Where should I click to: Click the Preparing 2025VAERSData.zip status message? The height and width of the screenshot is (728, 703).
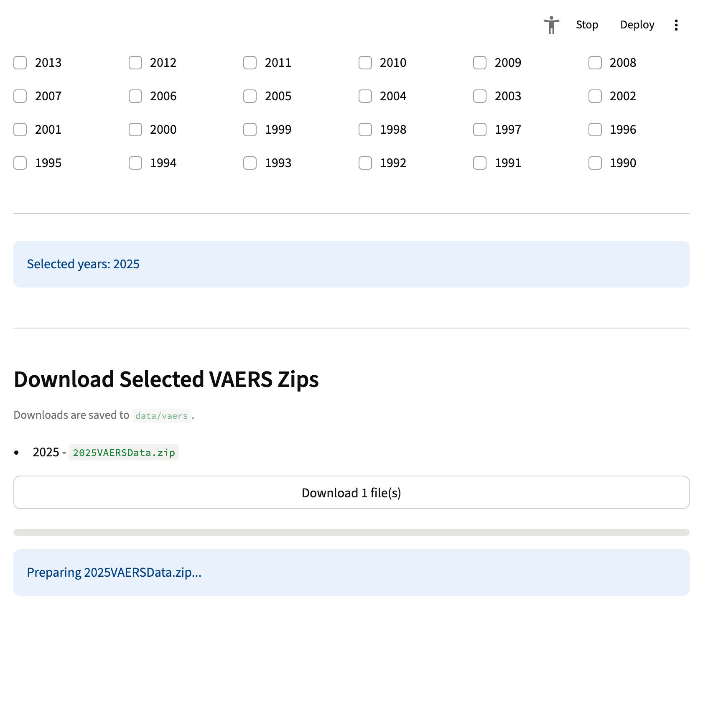(351, 573)
